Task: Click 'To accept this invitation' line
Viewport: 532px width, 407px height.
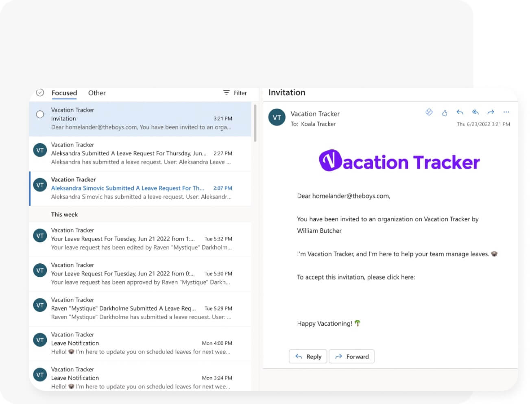Action: click(x=356, y=277)
